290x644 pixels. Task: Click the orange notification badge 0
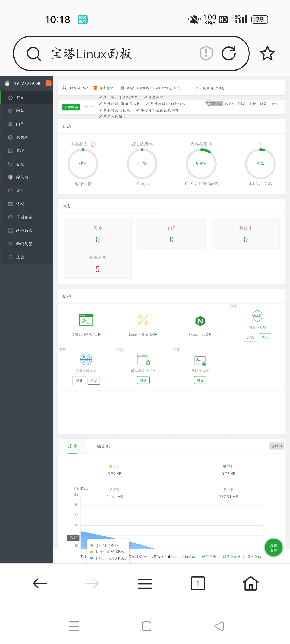click(x=48, y=83)
